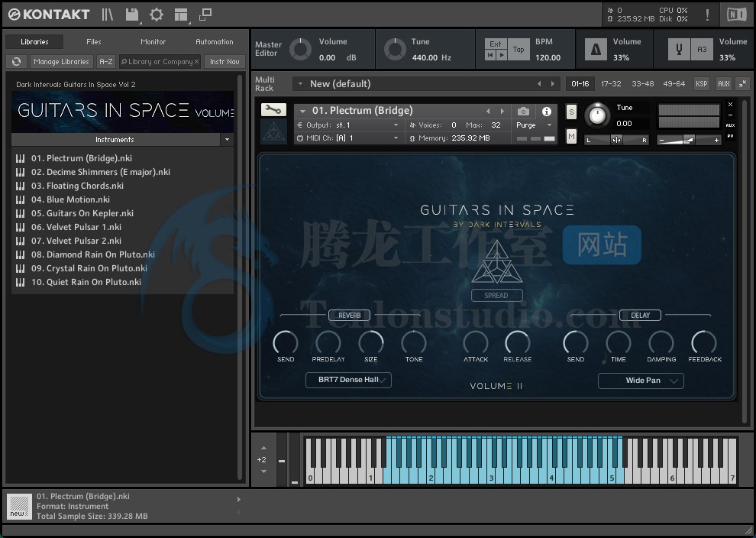The image size is (756, 538).
Task: Collapse rack with the minimize arrows icon
Action: pyautogui.click(x=742, y=83)
